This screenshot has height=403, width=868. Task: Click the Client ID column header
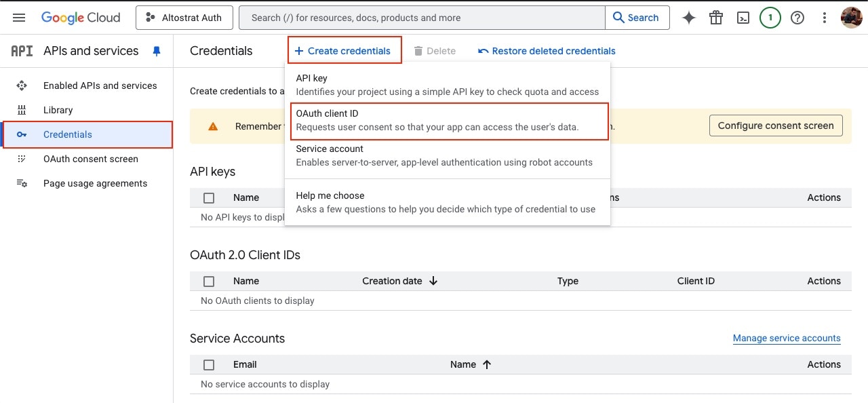coord(696,281)
